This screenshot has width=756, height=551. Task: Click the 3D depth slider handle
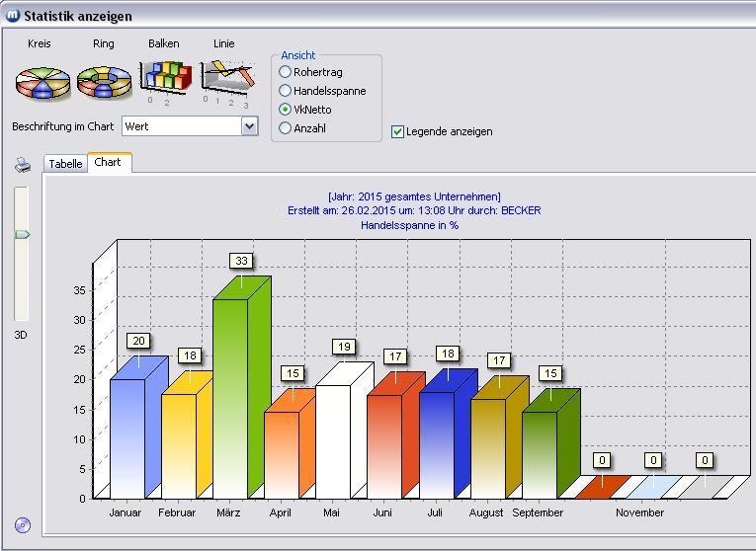(22, 234)
